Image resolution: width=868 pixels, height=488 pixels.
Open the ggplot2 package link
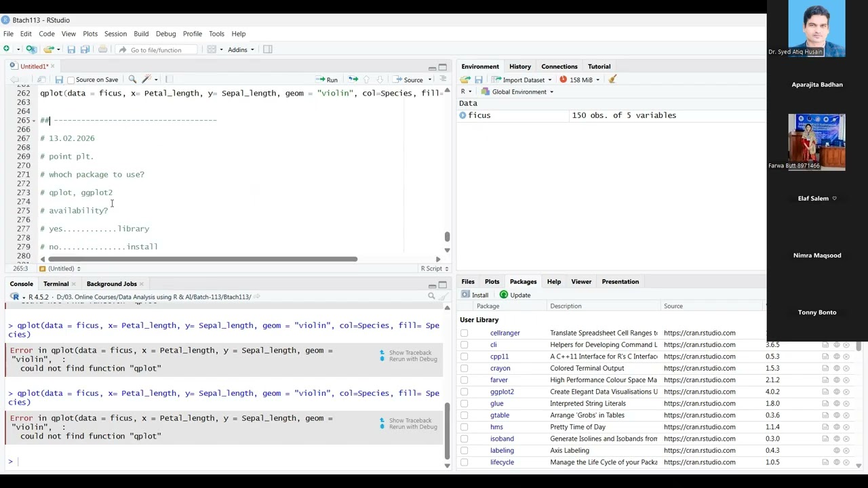502,392
